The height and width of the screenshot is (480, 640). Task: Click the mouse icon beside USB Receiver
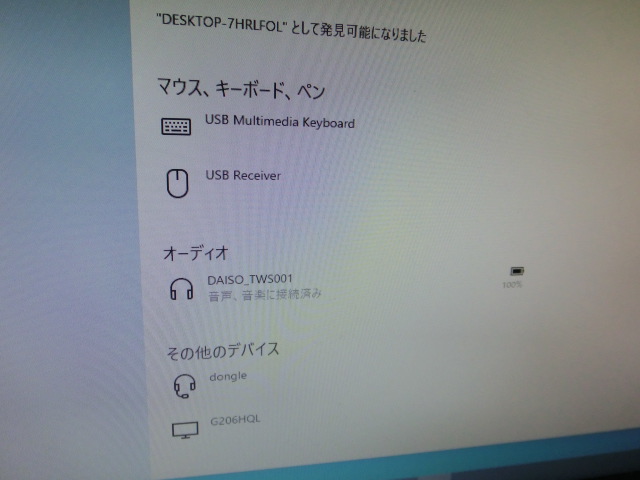tap(178, 183)
